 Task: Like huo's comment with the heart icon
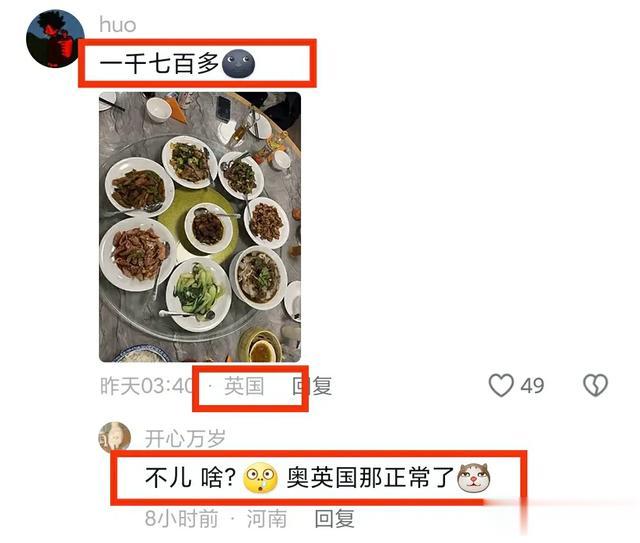(501, 385)
